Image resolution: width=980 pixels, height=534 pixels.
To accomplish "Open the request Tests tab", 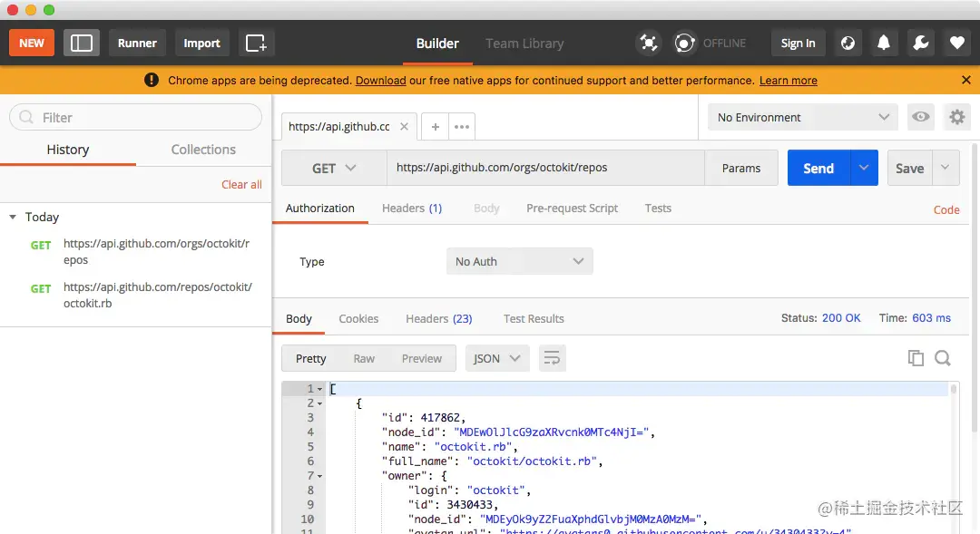I will coord(658,208).
